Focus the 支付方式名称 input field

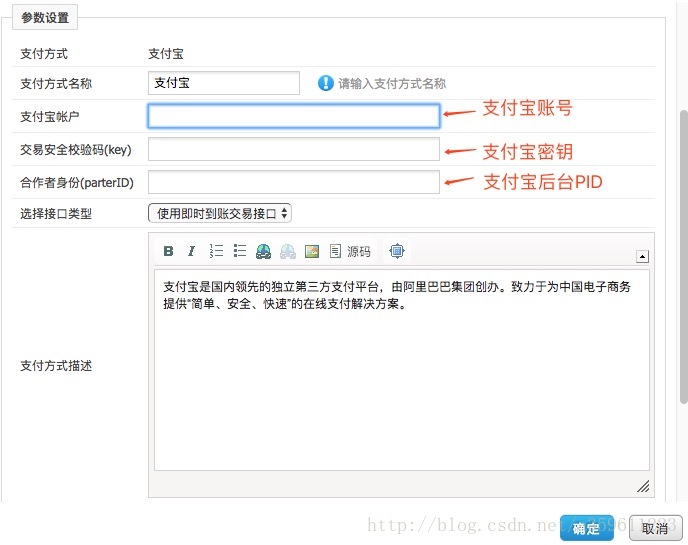[224, 83]
